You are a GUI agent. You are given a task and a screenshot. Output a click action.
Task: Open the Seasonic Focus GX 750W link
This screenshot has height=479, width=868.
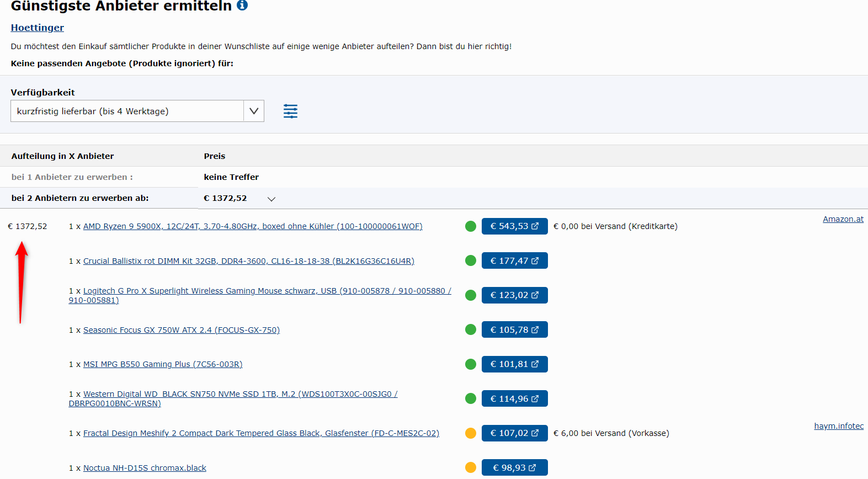(182, 330)
